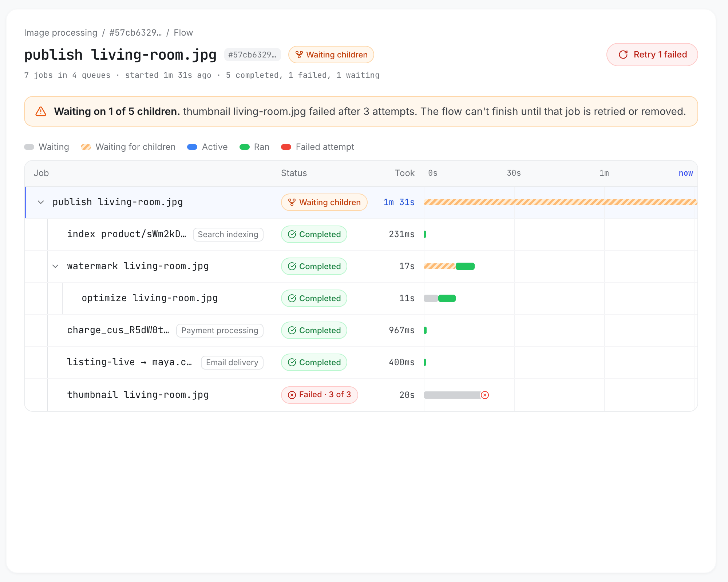Click the Completed check icon on the watermark row
Image resolution: width=728 pixels, height=582 pixels.
(x=292, y=266)
